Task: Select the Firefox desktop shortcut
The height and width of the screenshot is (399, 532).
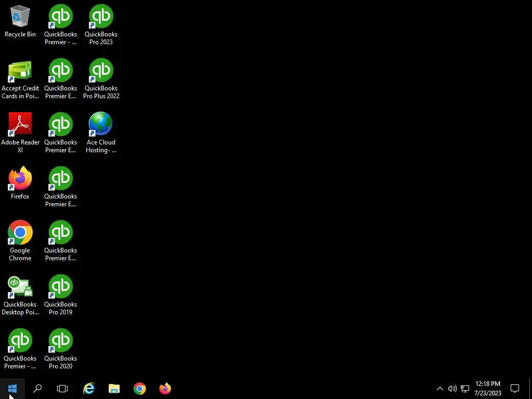Action: (20, 183)
